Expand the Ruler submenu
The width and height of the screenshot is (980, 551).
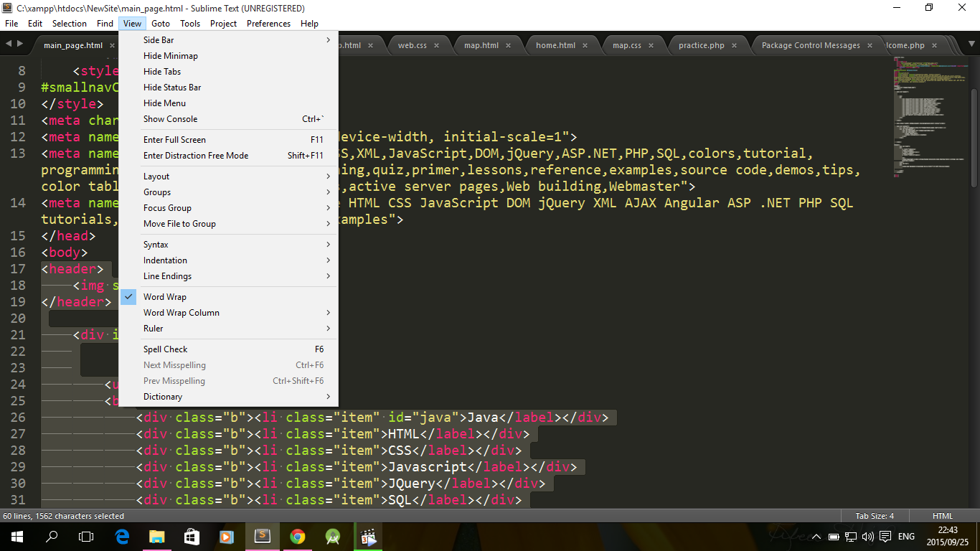click(228, 329)
